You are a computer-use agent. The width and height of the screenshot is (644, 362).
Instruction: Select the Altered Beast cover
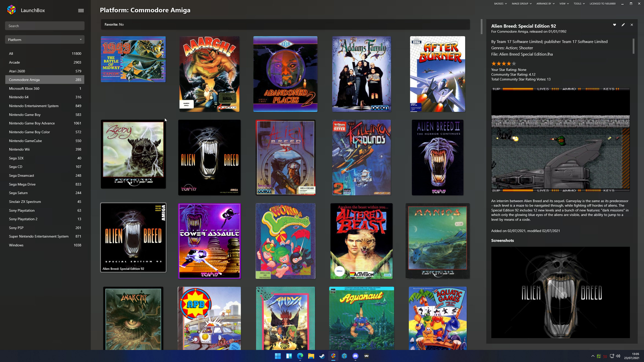pos(361,241)
